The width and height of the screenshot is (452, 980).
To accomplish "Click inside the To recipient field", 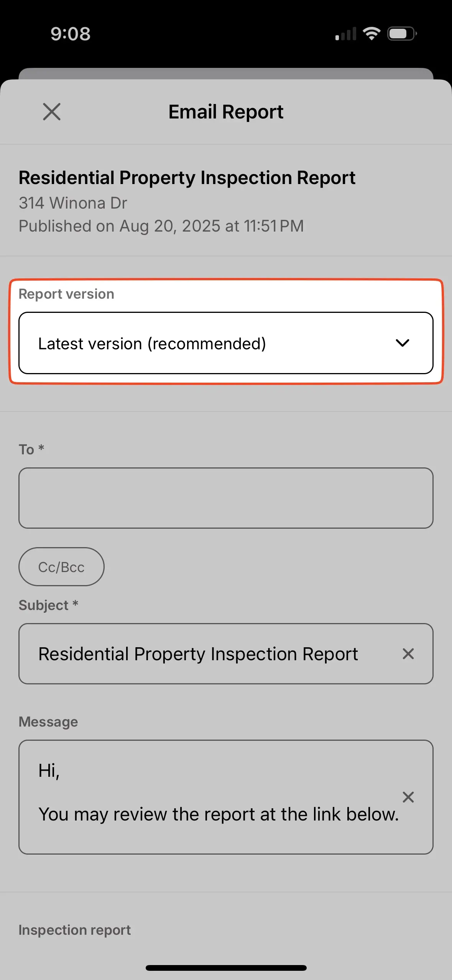I will click(225, 498).
